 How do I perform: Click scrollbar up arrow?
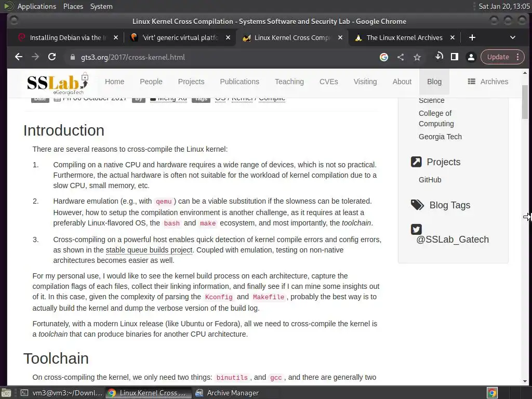[525, 73]
